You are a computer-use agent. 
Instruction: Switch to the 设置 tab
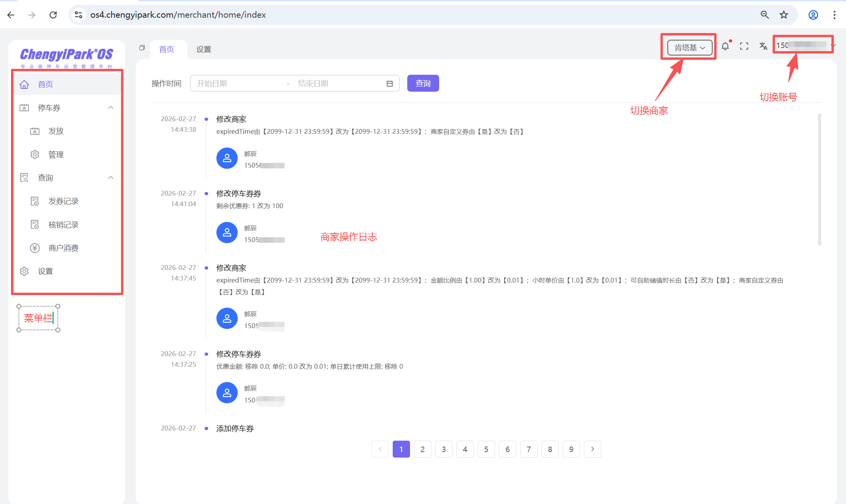[203, 49]
